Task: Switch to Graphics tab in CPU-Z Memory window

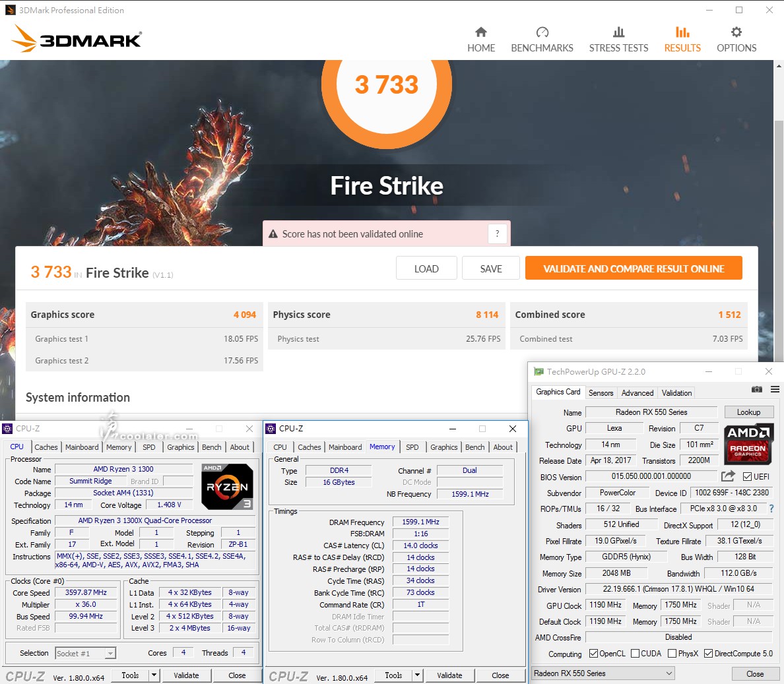Action: click(444, 447)
